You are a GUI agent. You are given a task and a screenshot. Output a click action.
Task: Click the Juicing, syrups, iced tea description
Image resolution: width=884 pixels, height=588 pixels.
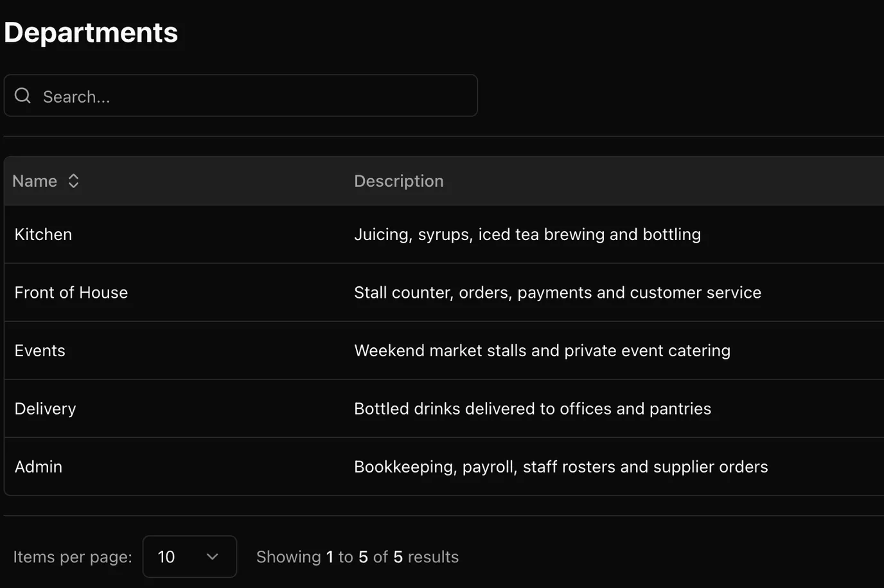527,234
